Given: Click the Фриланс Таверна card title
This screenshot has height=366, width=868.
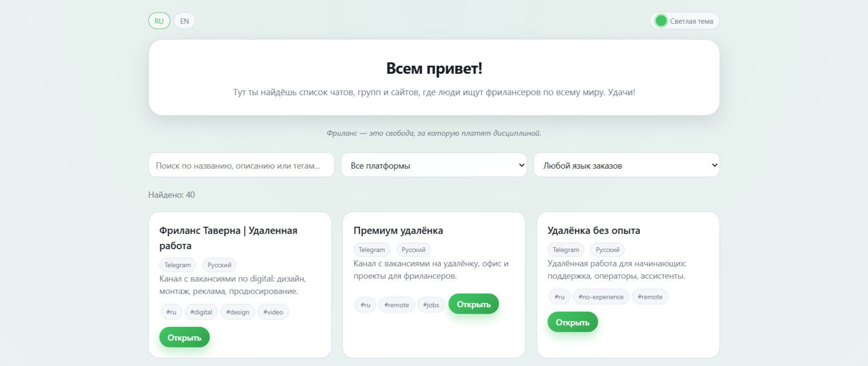Looking at the screenshot, I should 228,238.
